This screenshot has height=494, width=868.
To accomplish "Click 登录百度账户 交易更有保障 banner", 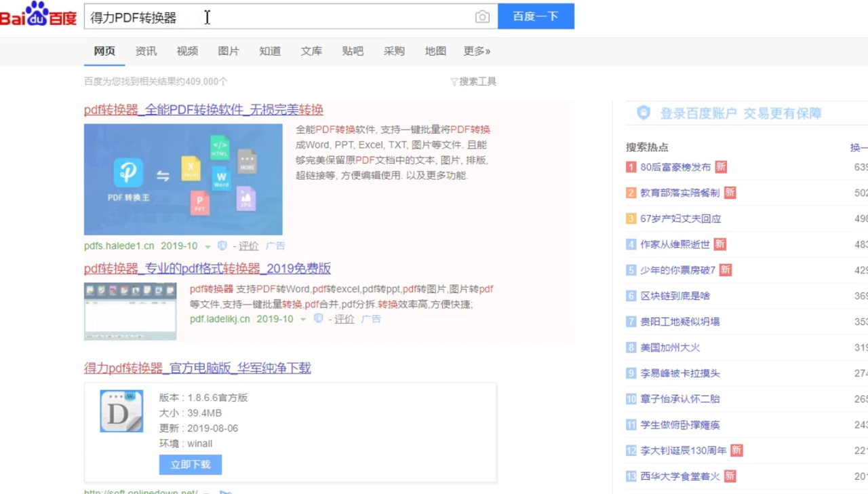I will (x=741, y=113).
